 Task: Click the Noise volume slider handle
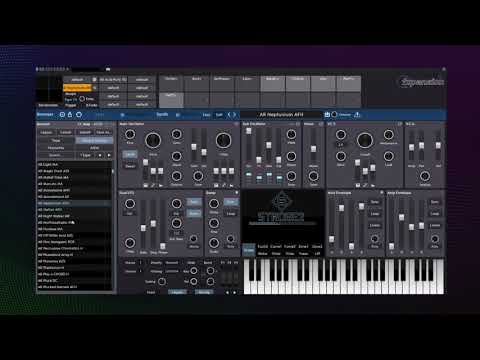(313, 149)
